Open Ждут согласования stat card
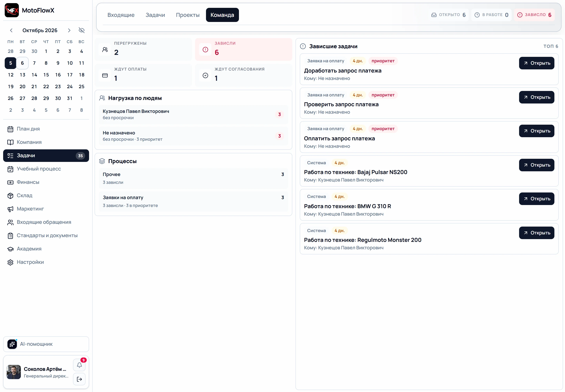 [x=244, y=75]
